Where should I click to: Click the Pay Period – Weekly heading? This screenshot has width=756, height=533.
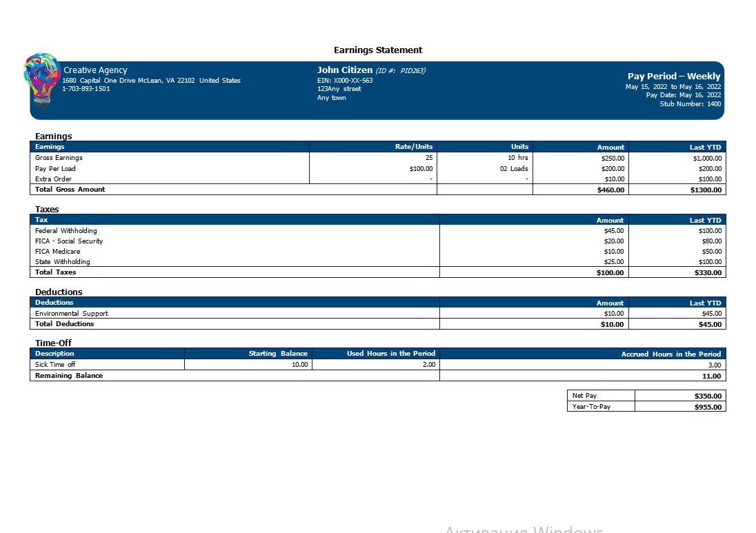pyautogui.click(x=674, y=76)
